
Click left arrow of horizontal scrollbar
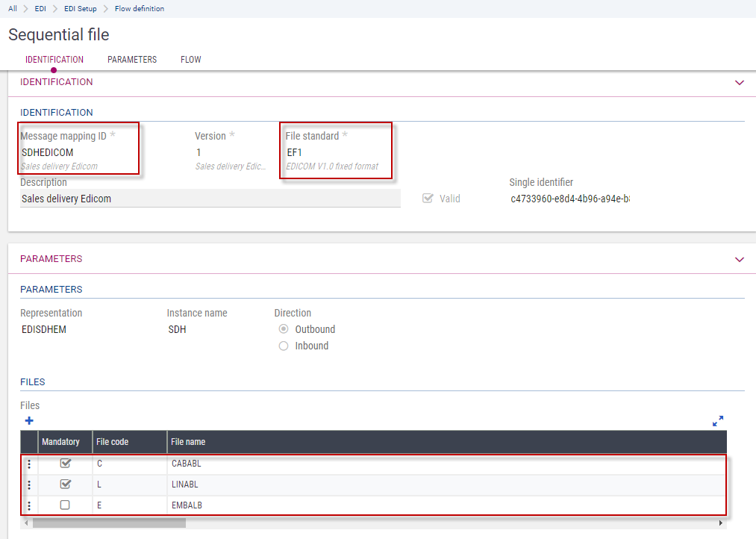[x=26, y=523]
